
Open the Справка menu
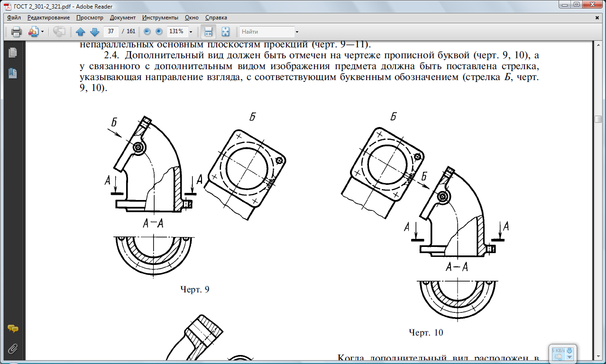pyautogui.click(x=216, y=18)
